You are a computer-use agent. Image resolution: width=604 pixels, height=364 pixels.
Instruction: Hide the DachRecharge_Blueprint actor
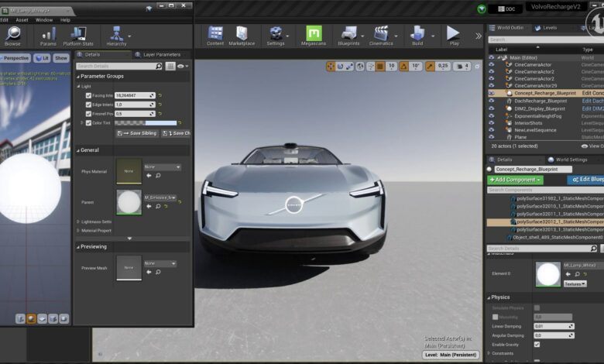[x=491, y=101]
